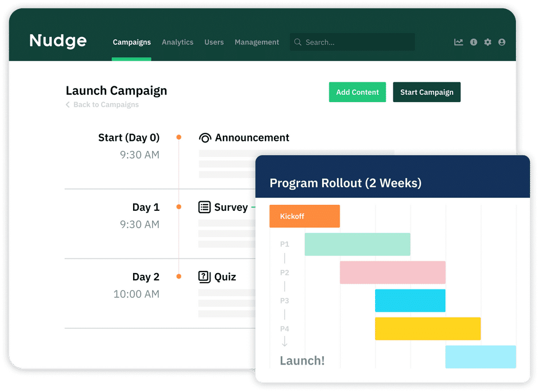Select the orange Kickoff bar
Image resolution: width=539 pixels, height=392 pixels.
[x=304, y=216]
